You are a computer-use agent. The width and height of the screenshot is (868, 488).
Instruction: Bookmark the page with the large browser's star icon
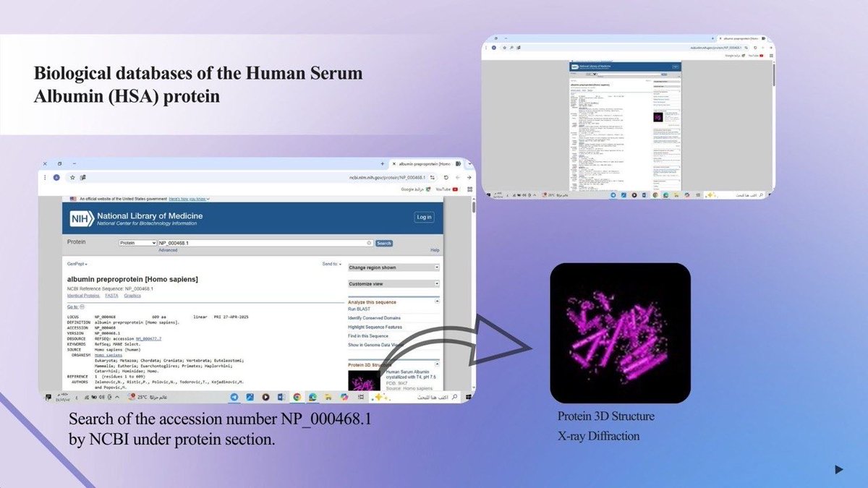(72, 177)
